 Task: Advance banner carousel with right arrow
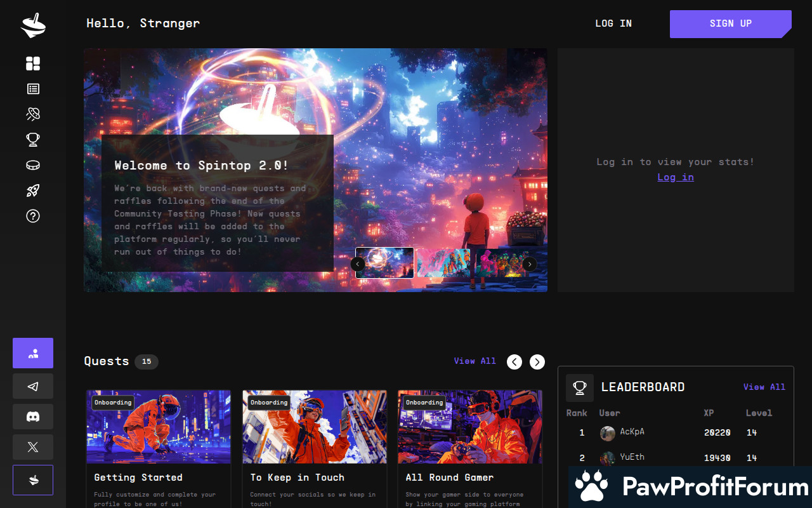[529, 264]
